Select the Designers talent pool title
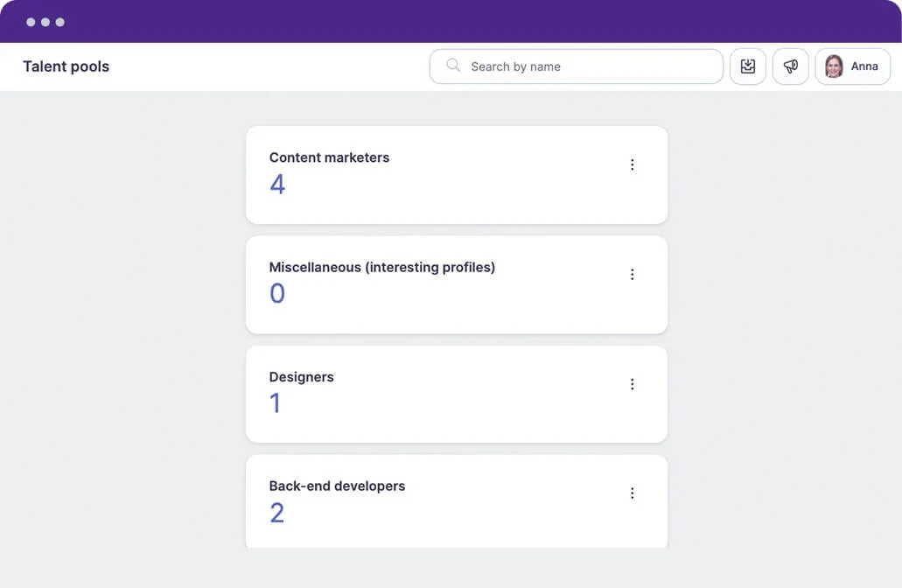The height and width of the screenshot is (588, 902). pos(301,377)
